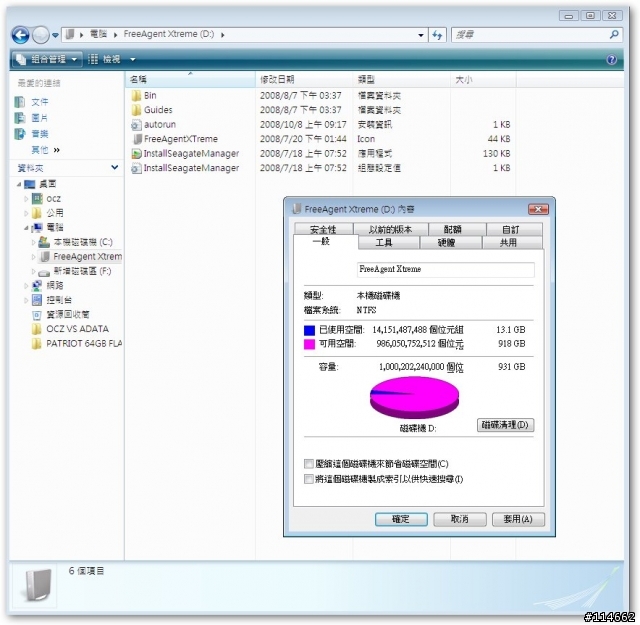640x625 pixels.
Task: Click the 磁碟清理(D) disk cleanup button
Action: 505,425
